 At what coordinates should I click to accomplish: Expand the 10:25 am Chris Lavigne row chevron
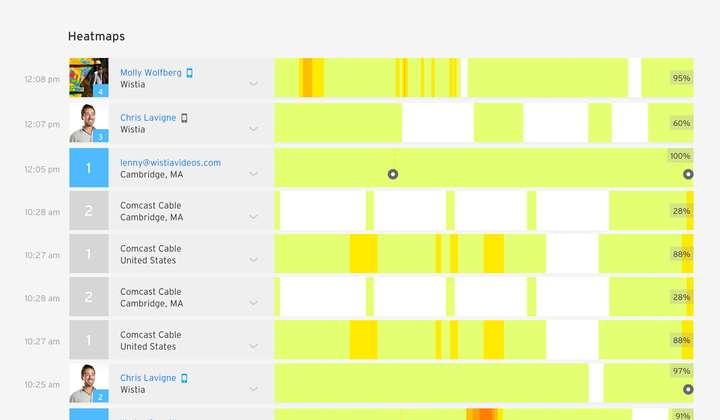tap(253, 389)
